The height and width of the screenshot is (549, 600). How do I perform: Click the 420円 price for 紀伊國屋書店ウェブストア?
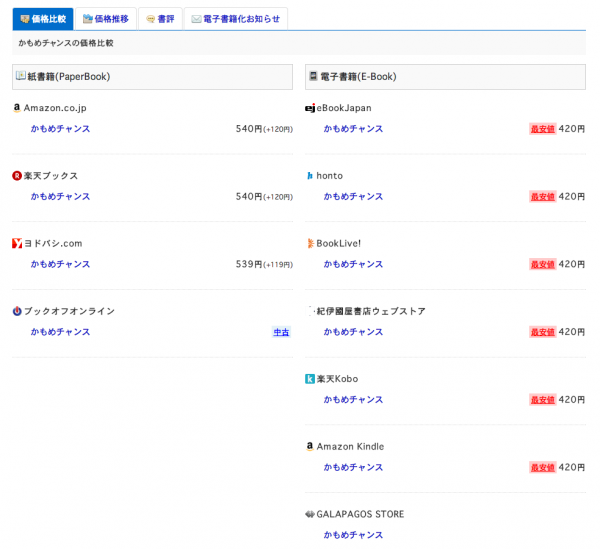(572, 332)
